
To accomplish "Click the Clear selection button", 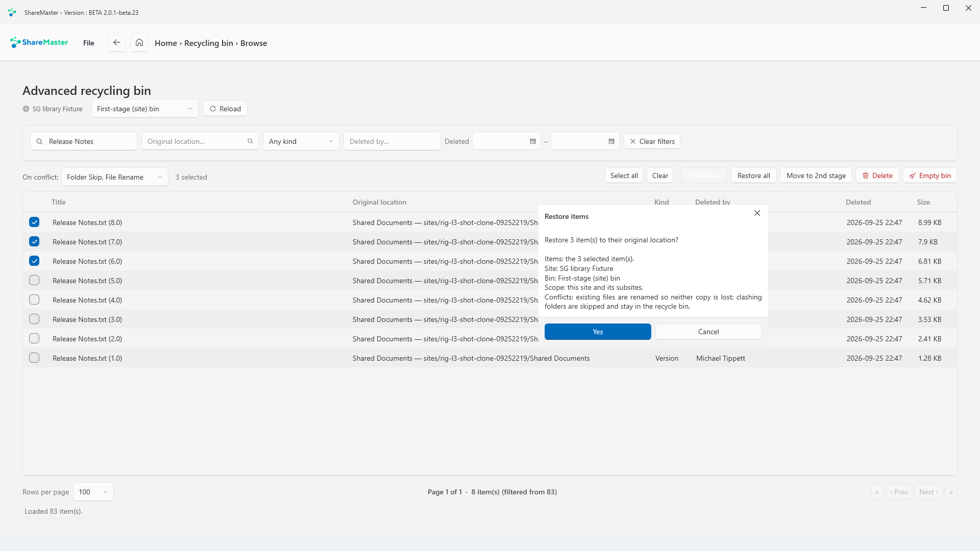I will [x=660, y=176].
